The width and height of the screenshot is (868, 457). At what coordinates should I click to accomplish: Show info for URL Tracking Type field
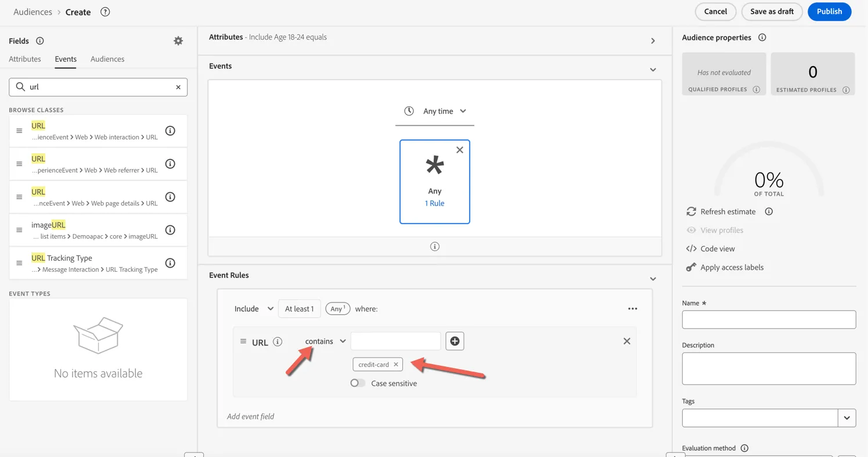click(170, 263)
